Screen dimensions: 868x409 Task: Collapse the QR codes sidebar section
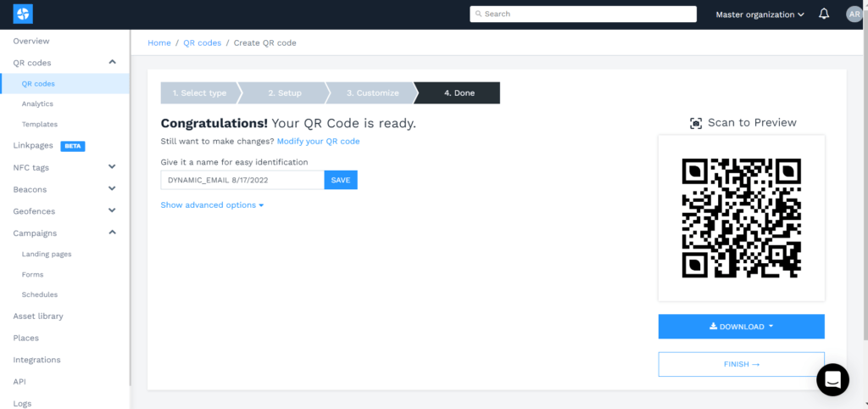[113, 62]
